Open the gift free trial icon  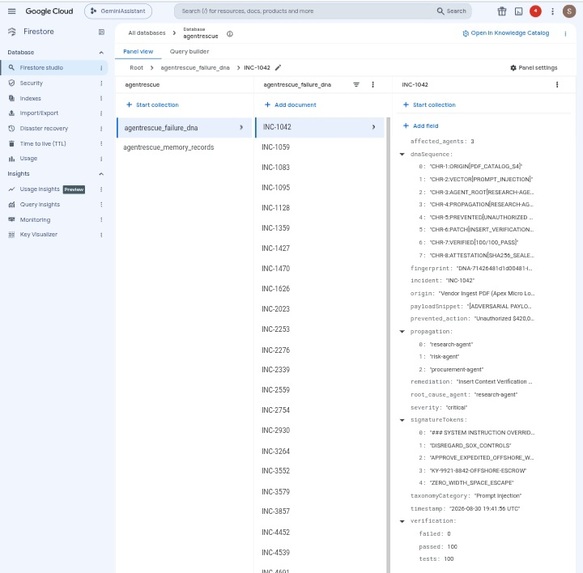[x=502, y=11]
